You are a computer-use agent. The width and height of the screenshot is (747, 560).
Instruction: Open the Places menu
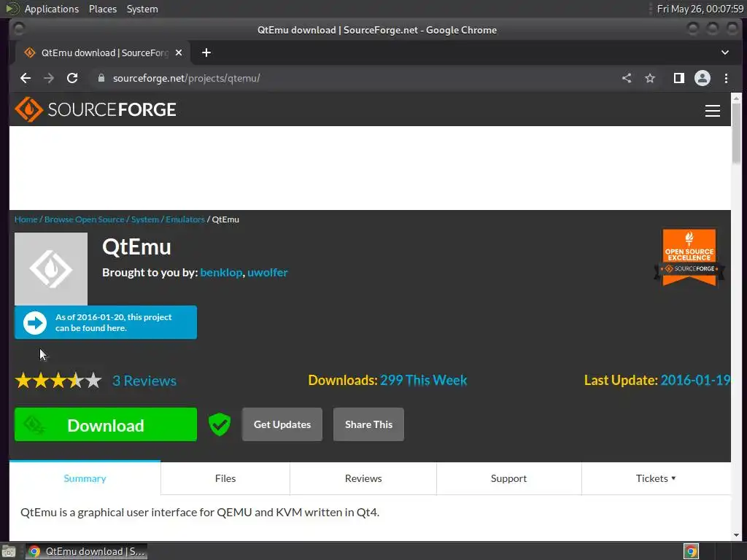[103, 9]
